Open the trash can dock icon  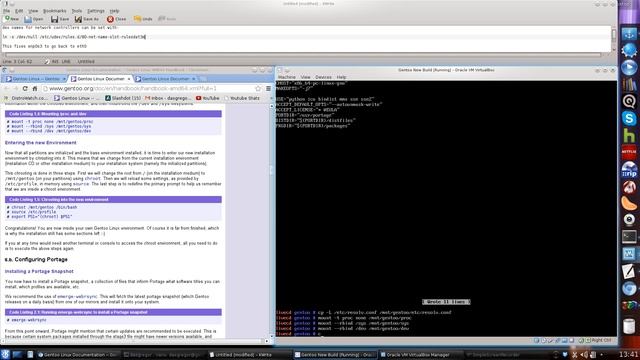(629, 327)
